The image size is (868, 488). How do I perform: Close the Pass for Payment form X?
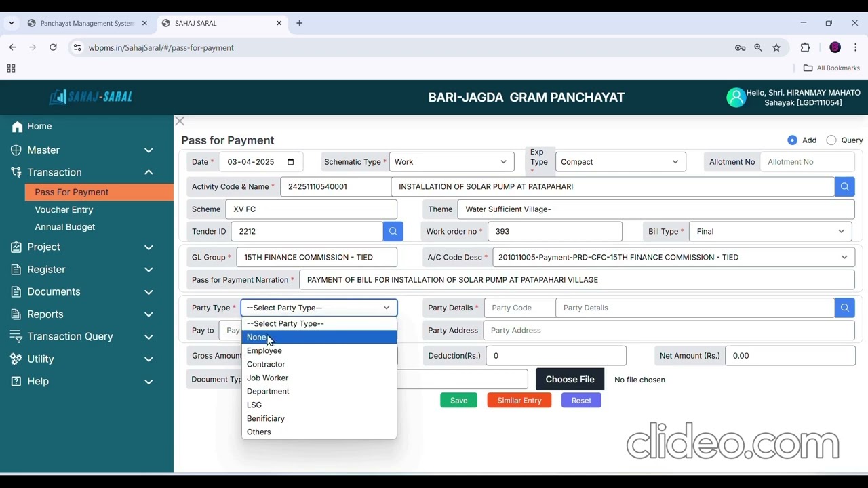(180, 121)
